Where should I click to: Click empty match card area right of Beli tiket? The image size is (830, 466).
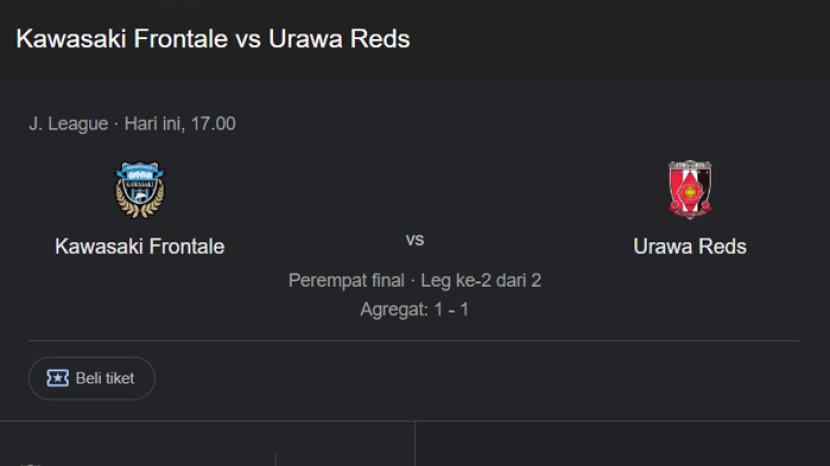coord(480,379)
